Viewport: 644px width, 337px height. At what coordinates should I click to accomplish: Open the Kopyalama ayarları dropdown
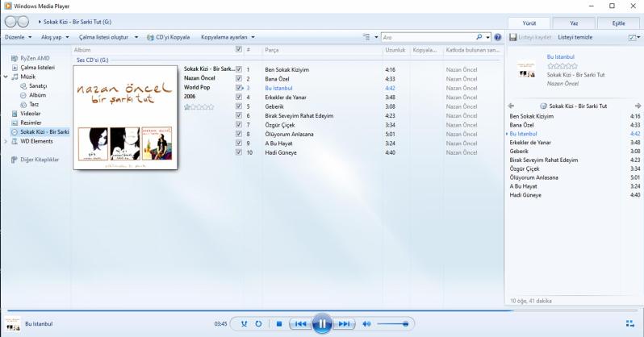[x=228, y=37]
